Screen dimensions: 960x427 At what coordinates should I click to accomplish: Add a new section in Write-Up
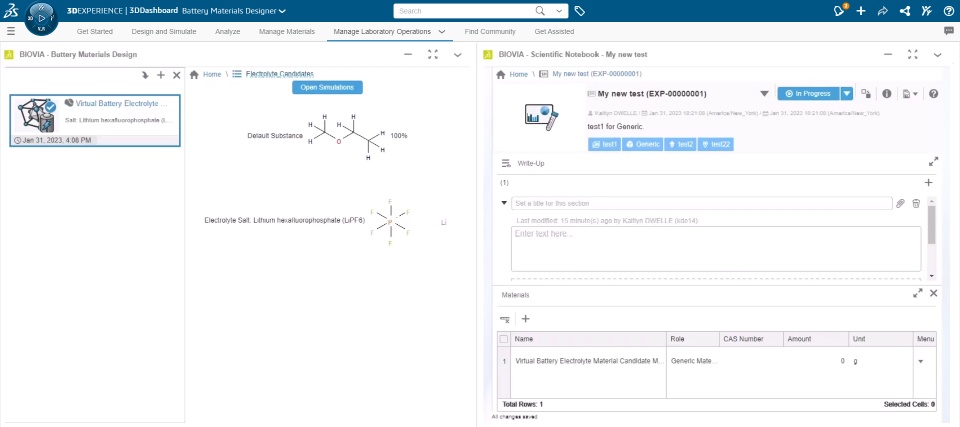tap(928, 183)
